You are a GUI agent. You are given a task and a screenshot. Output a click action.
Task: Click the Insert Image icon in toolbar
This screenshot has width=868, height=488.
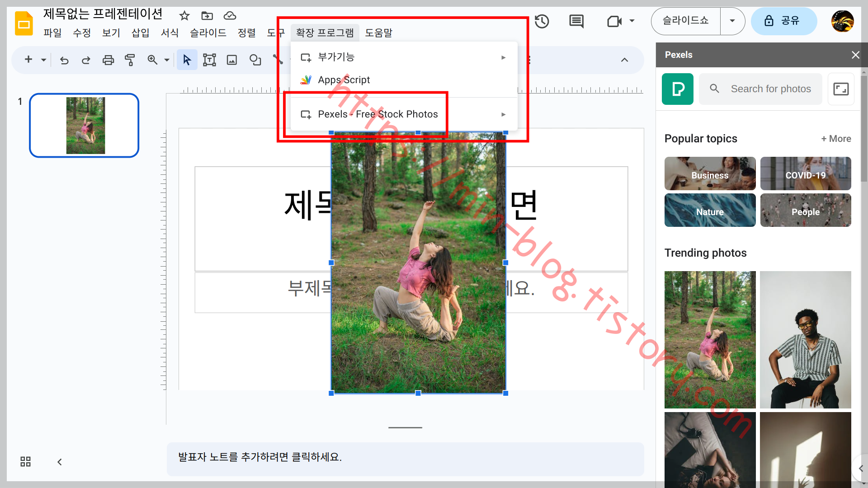click(232, 60)
